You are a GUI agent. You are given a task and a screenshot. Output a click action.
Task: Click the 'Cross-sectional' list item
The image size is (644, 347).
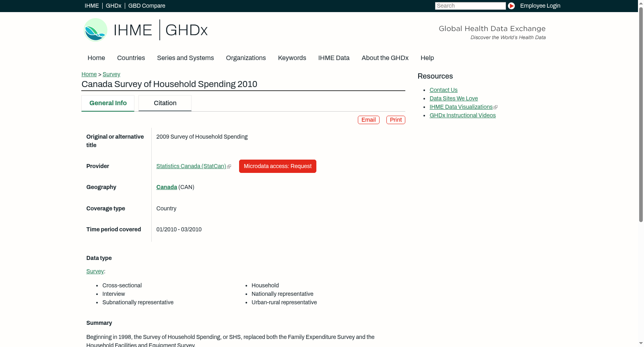[x=122, y=286]
